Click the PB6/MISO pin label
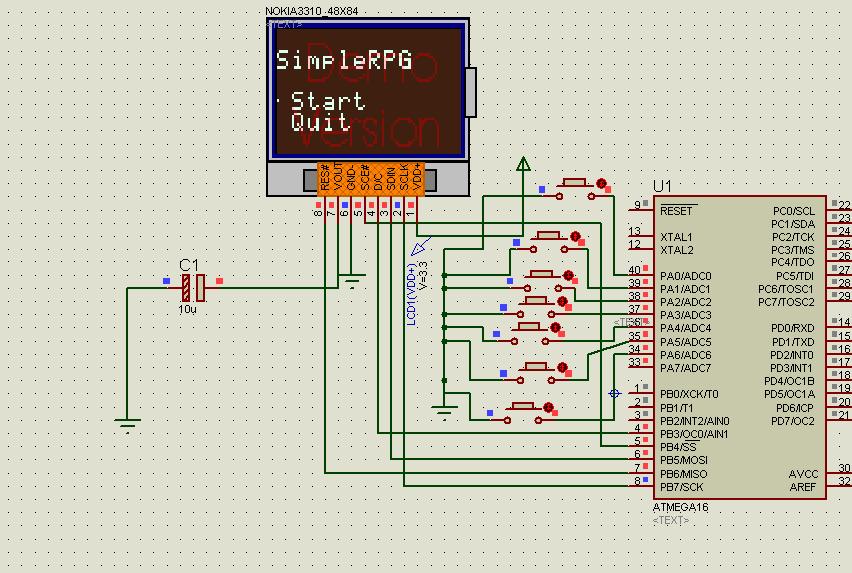This screenshot has height=573, width=852. point(684,474)
